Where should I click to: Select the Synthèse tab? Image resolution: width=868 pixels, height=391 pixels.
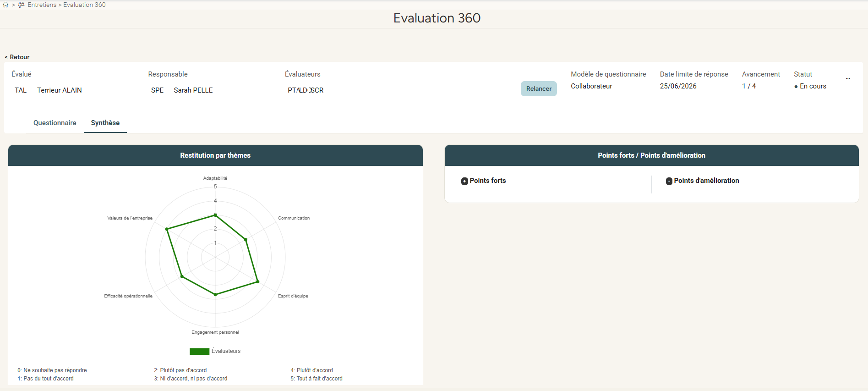pos(105,123)
